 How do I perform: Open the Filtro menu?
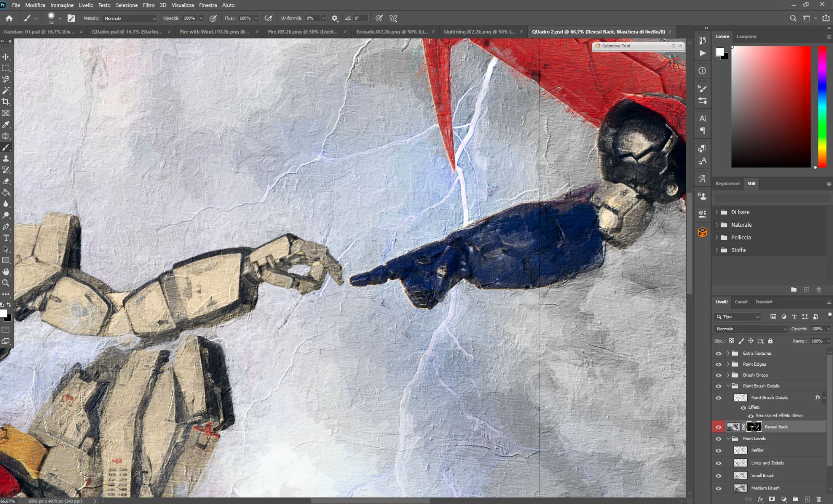pos(148,5)
